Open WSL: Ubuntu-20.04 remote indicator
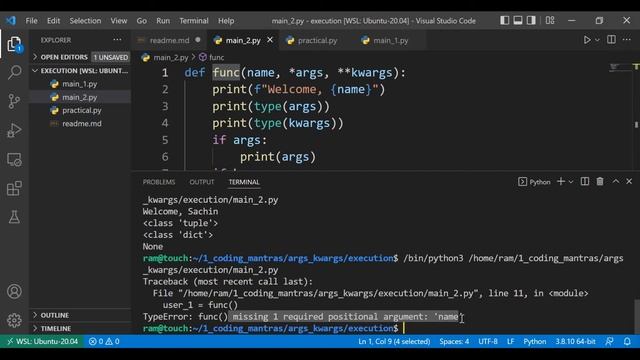640x360 pixels. (x=42, y=341)
